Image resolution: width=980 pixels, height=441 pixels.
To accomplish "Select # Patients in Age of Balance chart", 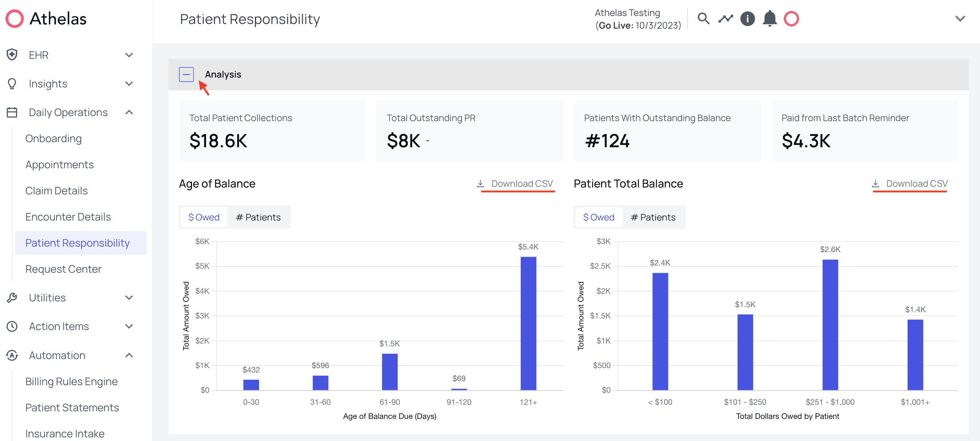I will point(258,218).
